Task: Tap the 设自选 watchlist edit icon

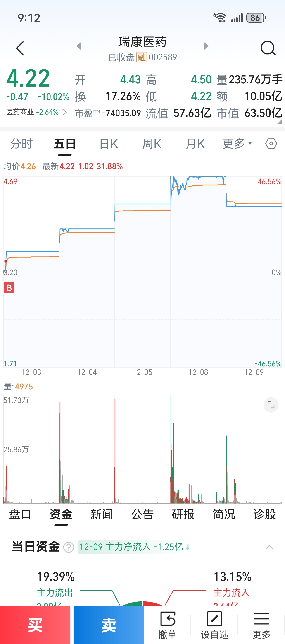Action: [214, 619]
